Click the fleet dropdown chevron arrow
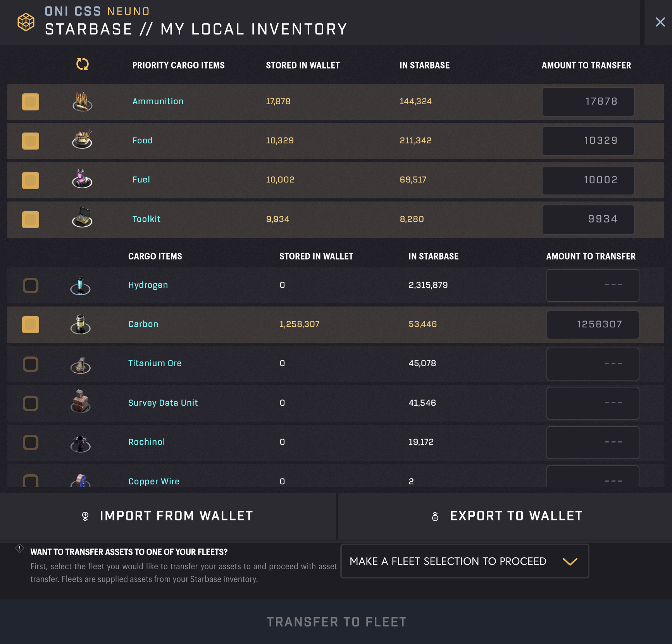This screenshot has width=672, height=644. pos(570,561)
